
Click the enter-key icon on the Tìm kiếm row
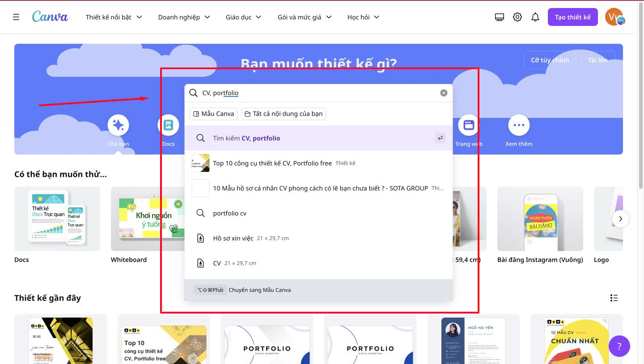coord(441,138)
